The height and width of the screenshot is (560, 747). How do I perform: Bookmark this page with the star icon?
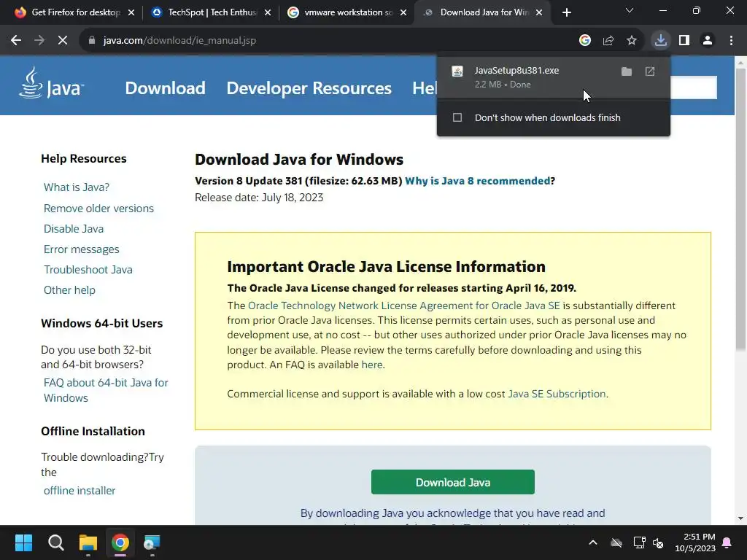[x=632, y=41]
